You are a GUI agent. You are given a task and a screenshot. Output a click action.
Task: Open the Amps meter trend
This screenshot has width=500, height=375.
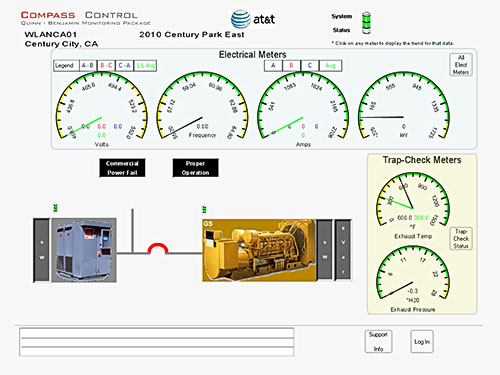pos(303,106)
